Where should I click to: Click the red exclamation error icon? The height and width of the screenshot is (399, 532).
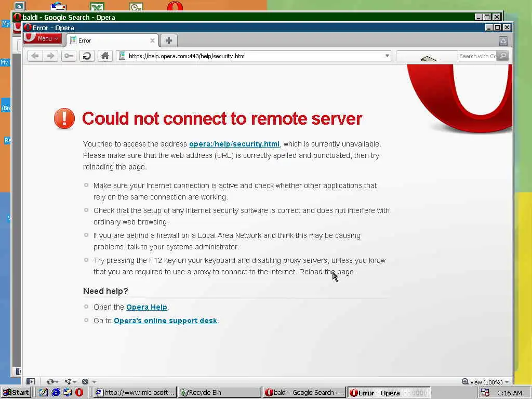tap(64, 118)
